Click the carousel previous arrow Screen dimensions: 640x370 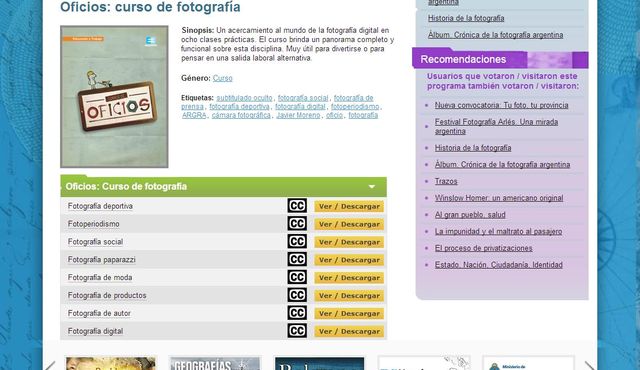coord(50,366)
